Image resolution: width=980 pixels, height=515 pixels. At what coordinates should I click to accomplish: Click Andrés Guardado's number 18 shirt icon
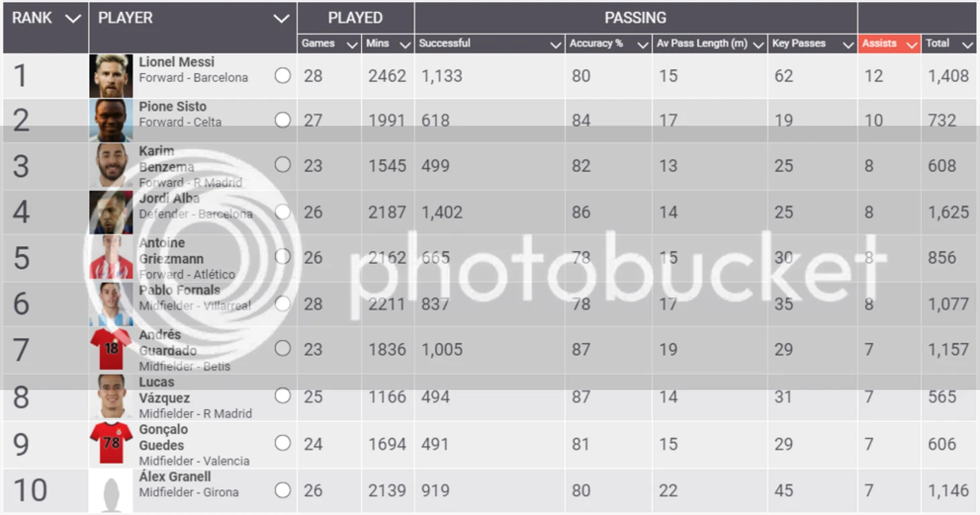[111, 348]
